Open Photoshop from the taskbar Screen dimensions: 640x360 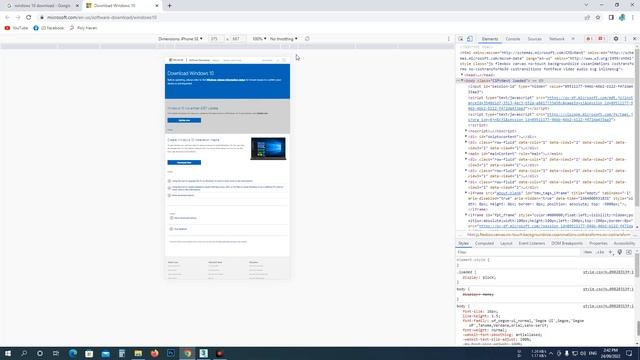coord(171,353)
